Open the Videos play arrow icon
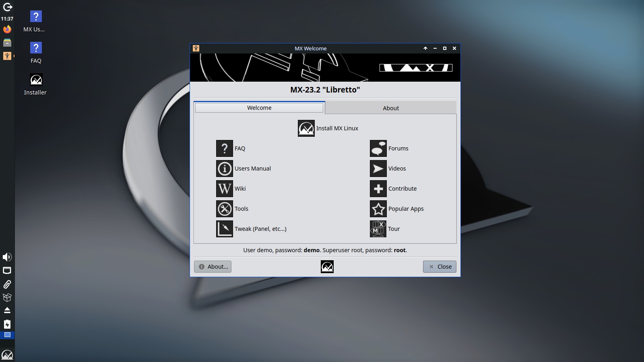Screen dimensions: 644x362 378,169
